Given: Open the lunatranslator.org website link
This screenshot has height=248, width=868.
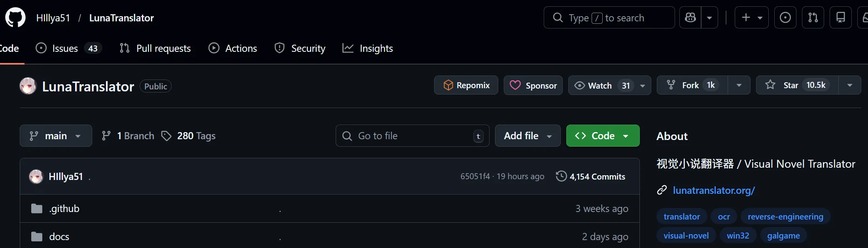Looking at the screenshot, I should [714, 191].
